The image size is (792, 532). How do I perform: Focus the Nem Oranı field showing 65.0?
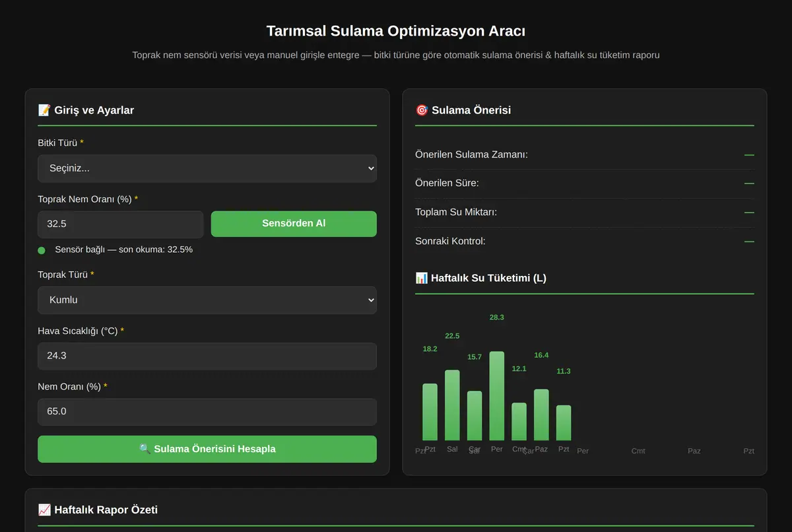[x=207, y=412]
